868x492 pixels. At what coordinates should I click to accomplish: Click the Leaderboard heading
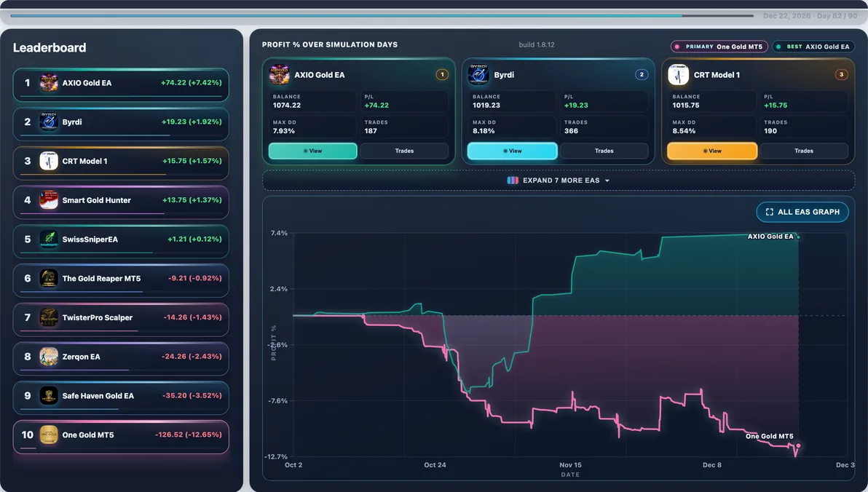click(50, 47)
